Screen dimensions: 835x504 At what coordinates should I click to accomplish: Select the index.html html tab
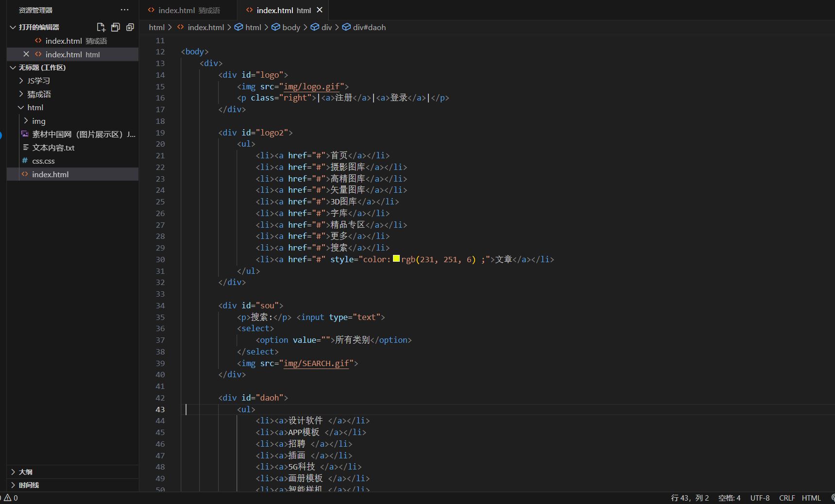284,10
